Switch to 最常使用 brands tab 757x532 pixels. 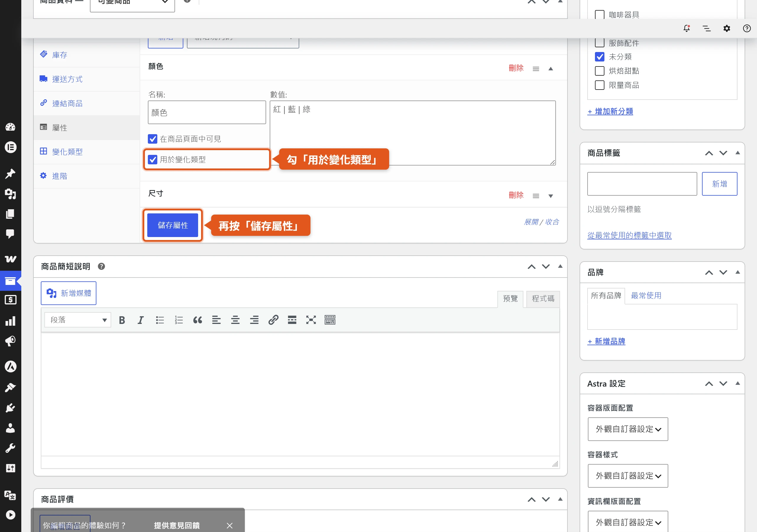coord(646,296)
